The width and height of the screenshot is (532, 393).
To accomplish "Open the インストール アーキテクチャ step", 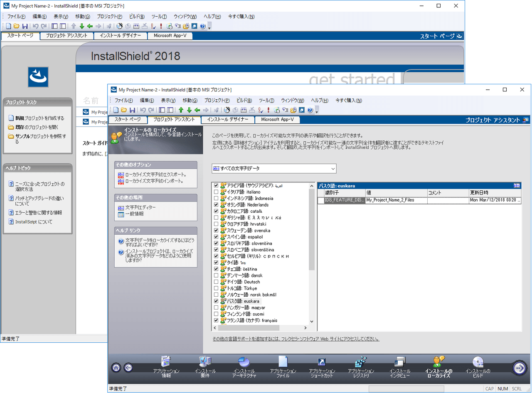I will [244, 367].
